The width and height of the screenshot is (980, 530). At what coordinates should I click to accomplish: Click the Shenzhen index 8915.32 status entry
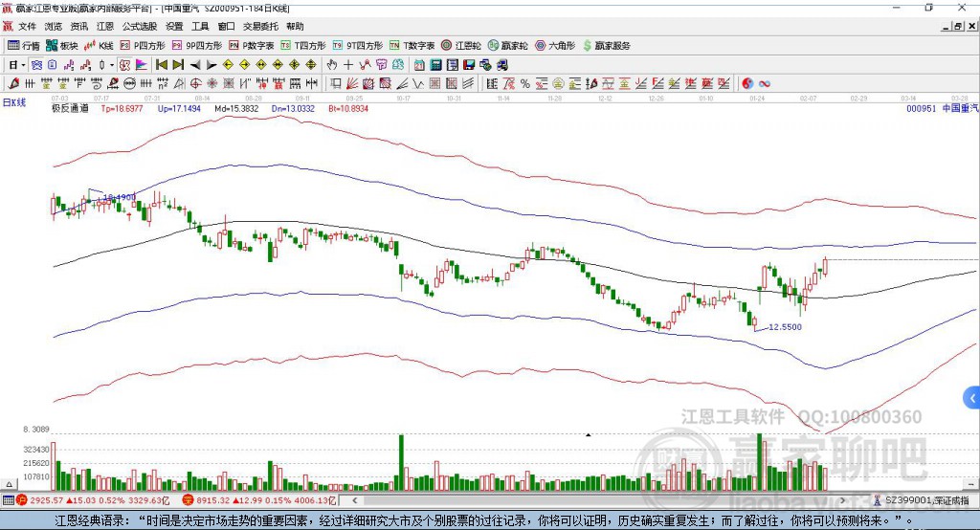260,500
